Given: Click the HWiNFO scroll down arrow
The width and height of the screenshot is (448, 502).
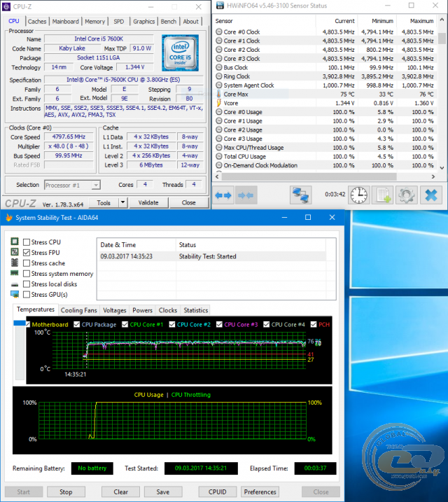Looking at the screenshot, I should [x=442, y=167].
